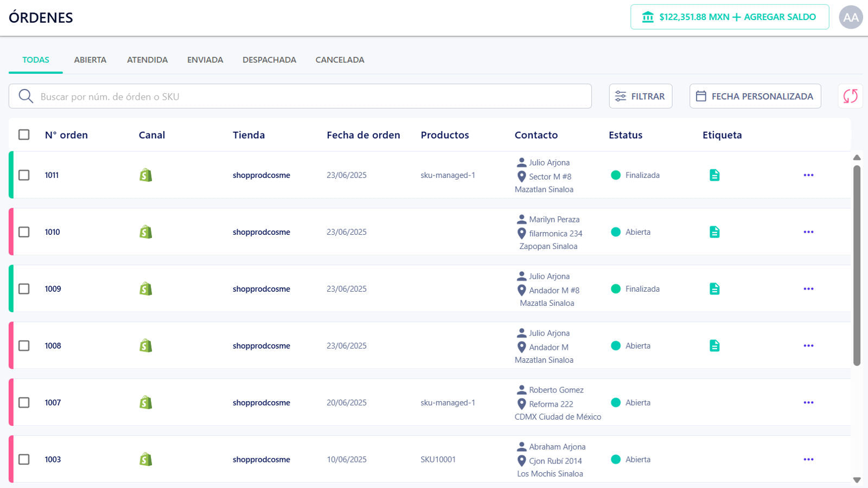Screen dimensions: 868x488
Task: Open FECHA PERSONALIZADA date picker
Action: (755, 96)
